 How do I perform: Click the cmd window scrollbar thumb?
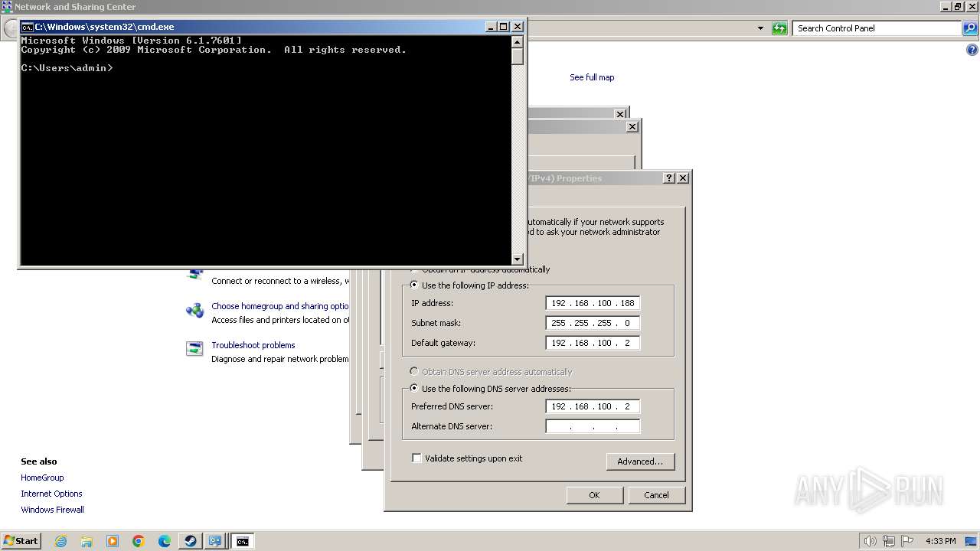pyautogui.click(x=518, y=56)
